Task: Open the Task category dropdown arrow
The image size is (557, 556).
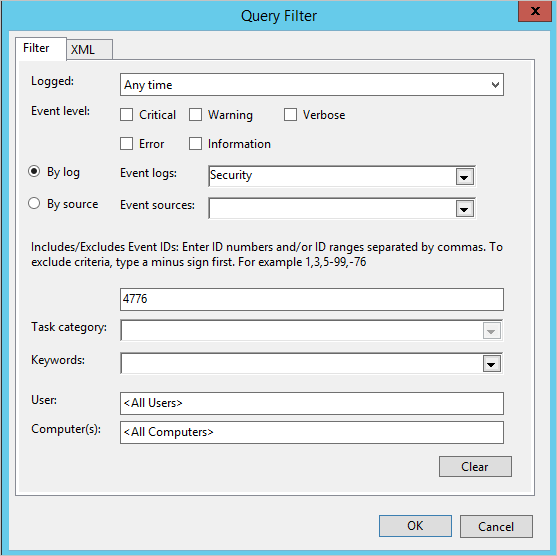Action: (492, 331)
